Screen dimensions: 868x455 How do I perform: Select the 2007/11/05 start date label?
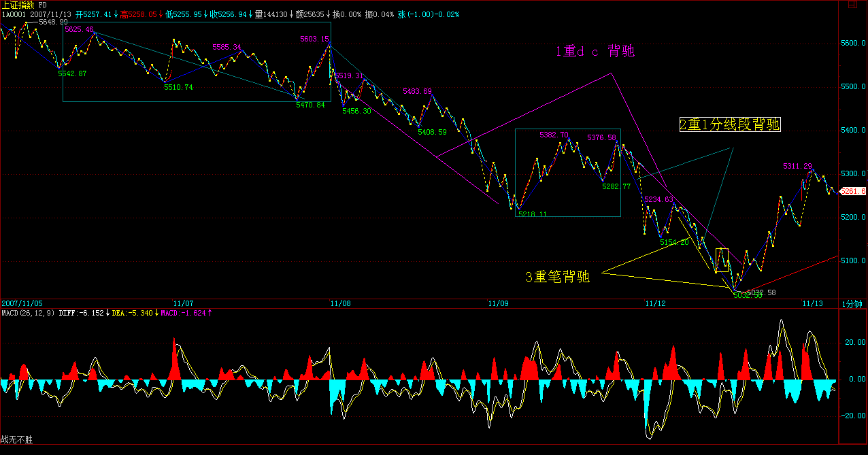[22, 303]
